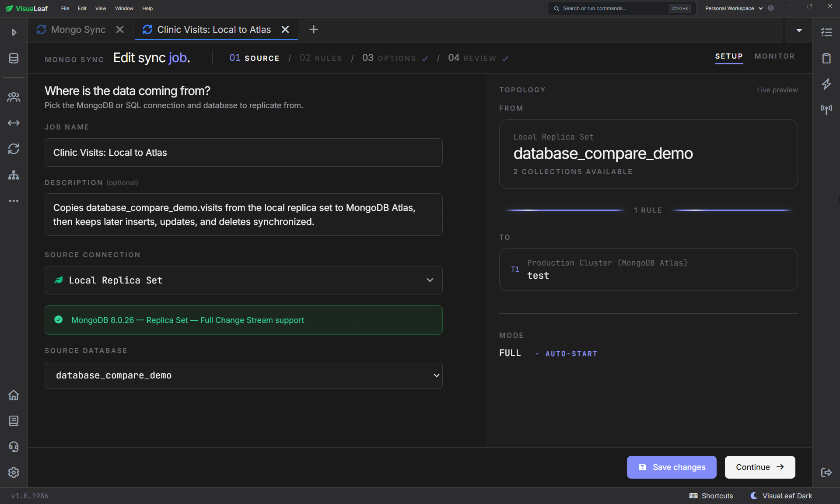Viewport: 840px width, 504px height.
Task: Click the Job Name input field
Action: 244,152
